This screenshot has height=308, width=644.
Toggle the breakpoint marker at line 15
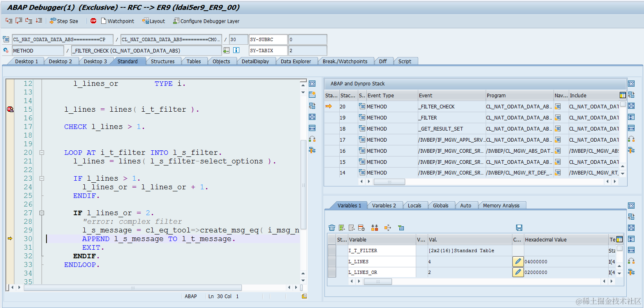point(10,109)
